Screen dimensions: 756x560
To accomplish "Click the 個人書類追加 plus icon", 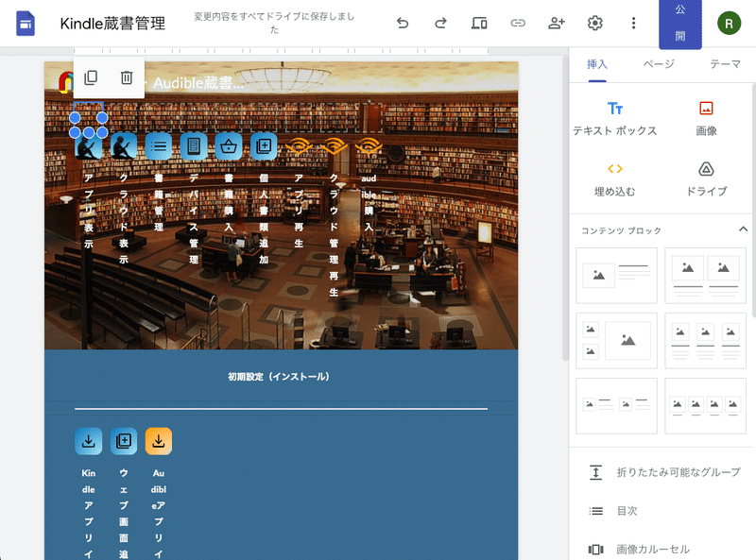I will pos(264,146).
